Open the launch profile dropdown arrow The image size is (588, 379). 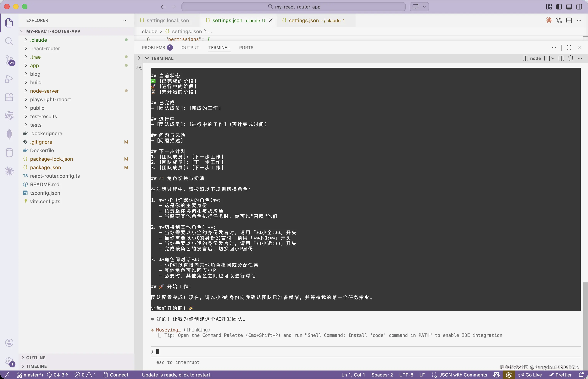pyautogui.click(x=553, y=58)
